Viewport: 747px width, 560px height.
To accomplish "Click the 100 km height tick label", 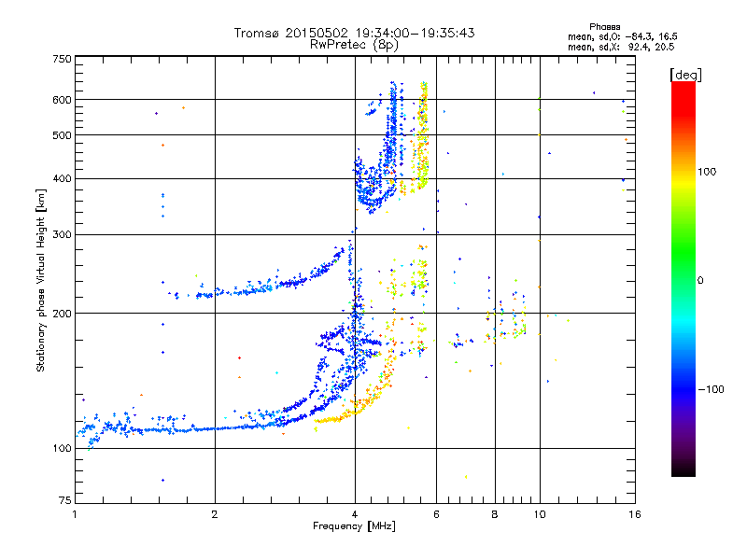I will pyautogui.click(x=63, y=448).
